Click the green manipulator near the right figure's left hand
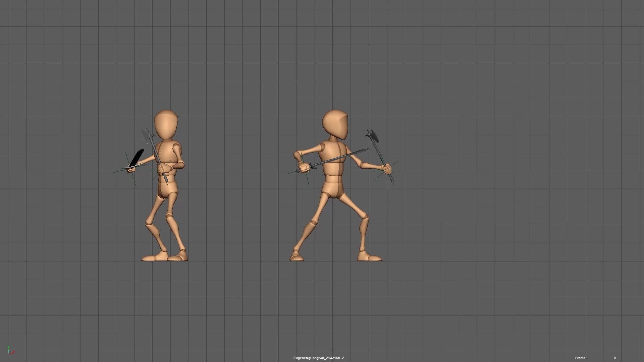Image resolution: width=644 pixels, height=362 pixels. [x=386, y=171]
